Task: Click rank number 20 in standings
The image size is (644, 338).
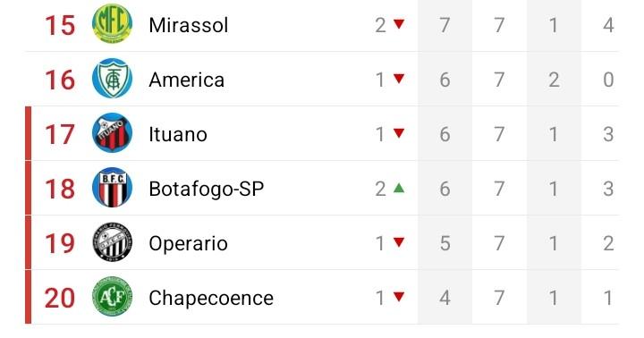Action: 60,298
